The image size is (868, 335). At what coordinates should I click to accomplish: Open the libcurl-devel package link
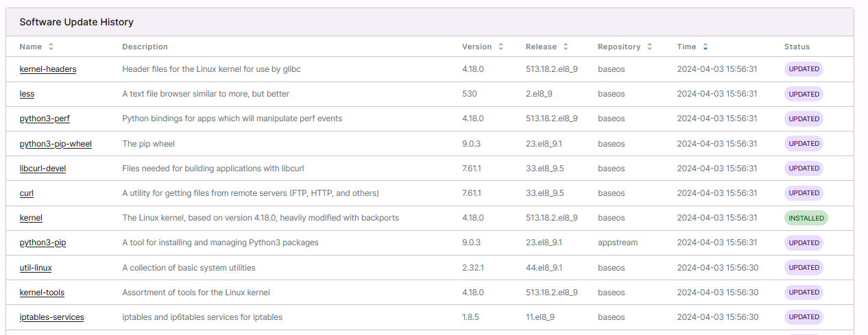[43, 169]
